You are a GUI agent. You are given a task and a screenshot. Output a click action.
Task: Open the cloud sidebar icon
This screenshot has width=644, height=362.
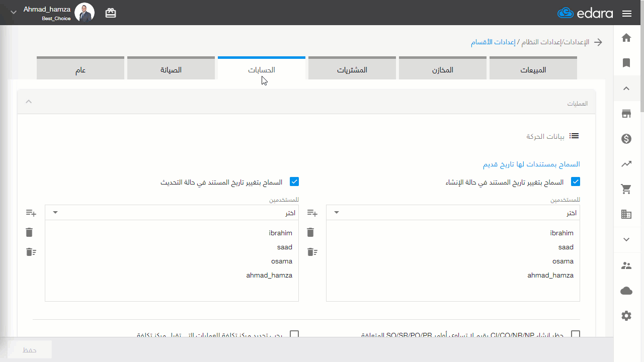pyautogui.click(x=626, y=291)
